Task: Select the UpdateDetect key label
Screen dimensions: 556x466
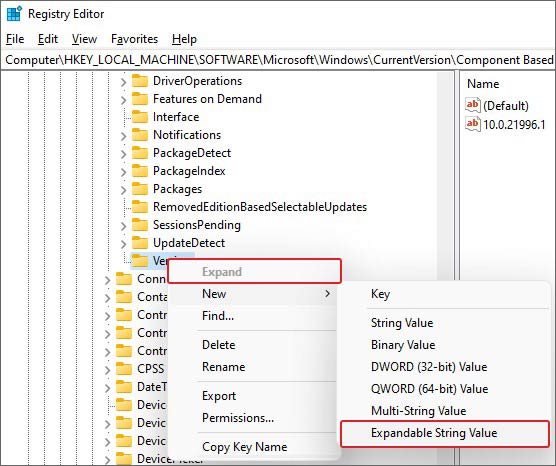Action: (x=189, y=243)
